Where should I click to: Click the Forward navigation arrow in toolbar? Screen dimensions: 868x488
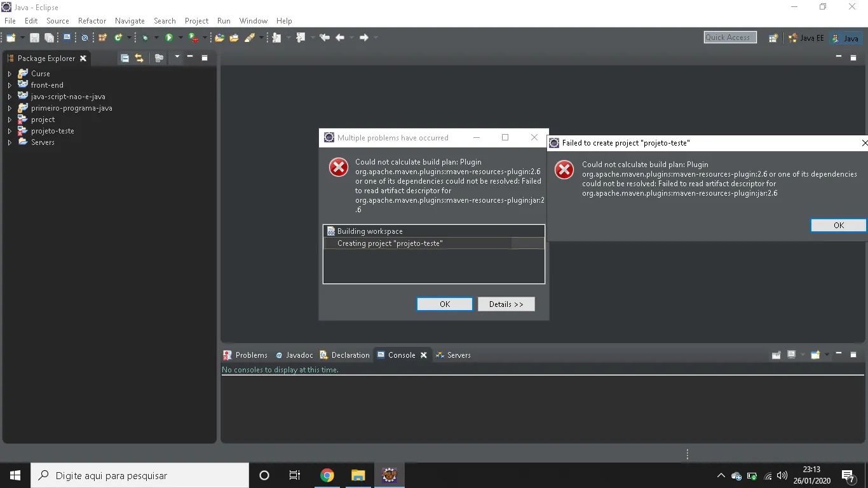(364, 38)
